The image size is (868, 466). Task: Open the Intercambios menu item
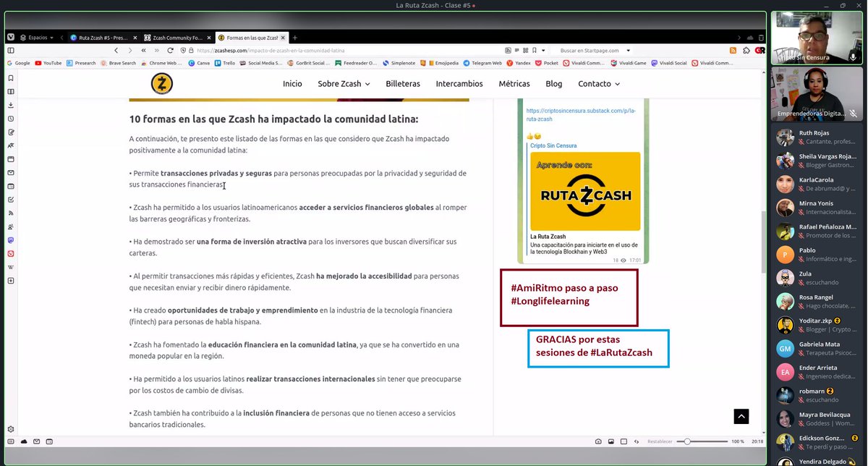459,84
